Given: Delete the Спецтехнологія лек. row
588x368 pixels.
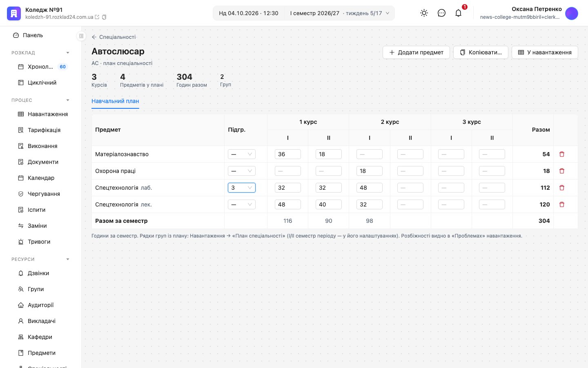Looking at the screenshot, I should [x=562, y=204].
